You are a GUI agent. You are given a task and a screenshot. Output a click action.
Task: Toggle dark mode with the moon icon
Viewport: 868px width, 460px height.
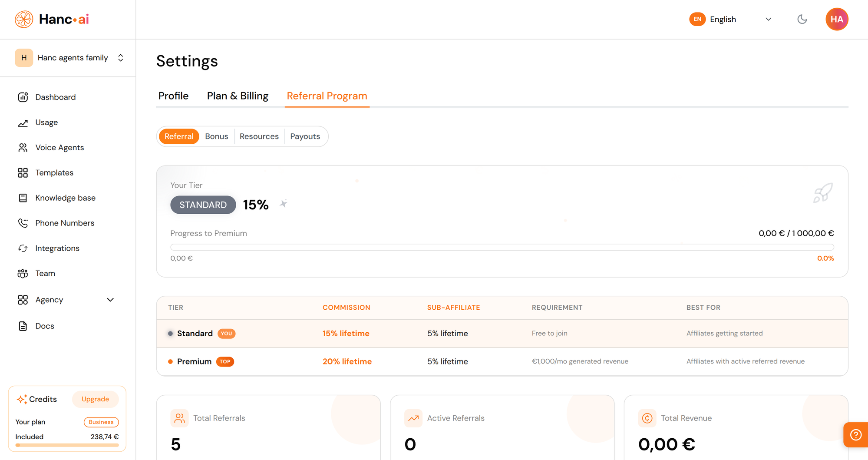(x=802, y=19)
